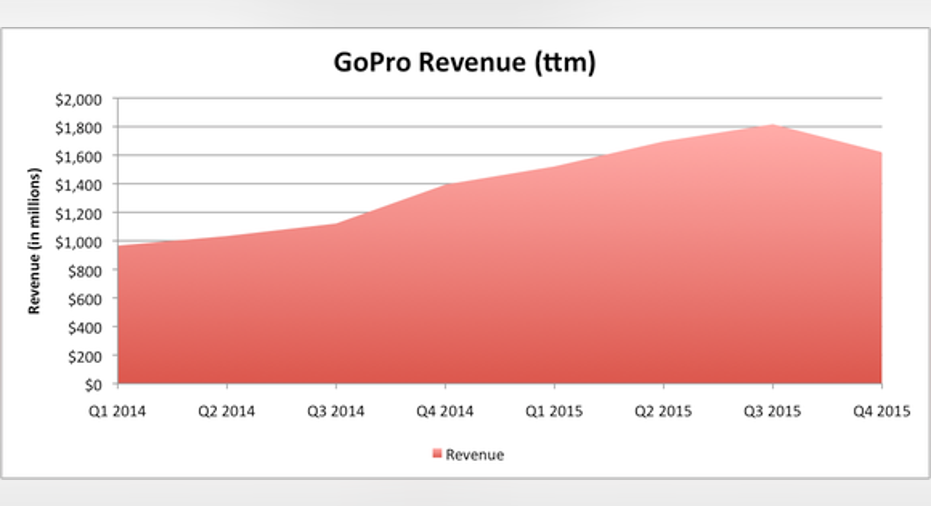Viewport: 931px width, 506px height.
Task: Select the Q1 2015 category label
Action: [x=555, y=411]
